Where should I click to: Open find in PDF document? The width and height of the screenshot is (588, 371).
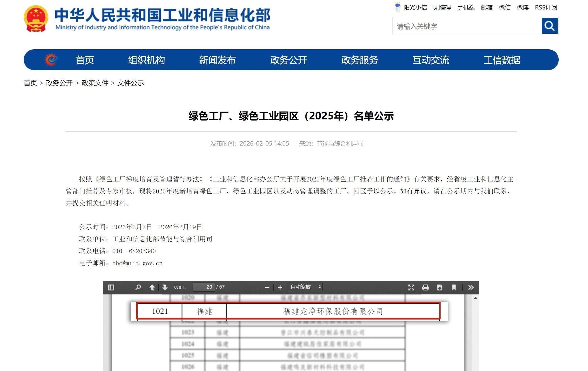coord(138,287)
